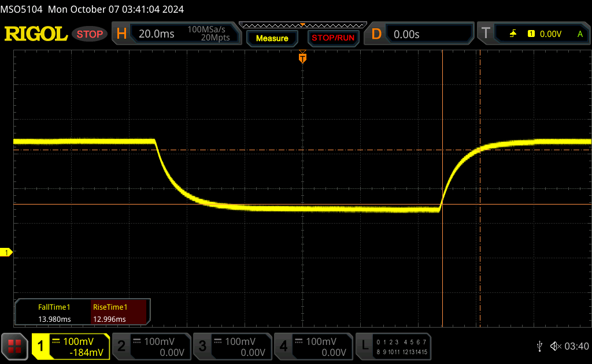Open the red function navigation menu icon
This screenshot has height=364, width=592.
(x=14, y=346)
